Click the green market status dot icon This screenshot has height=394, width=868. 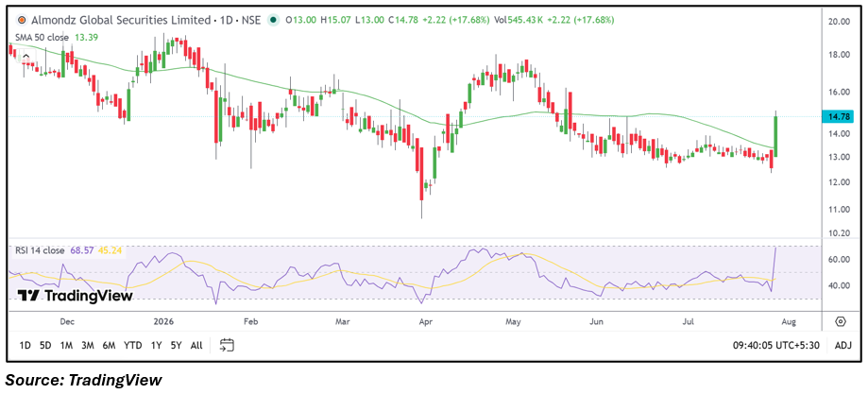(x=272, y=20)
